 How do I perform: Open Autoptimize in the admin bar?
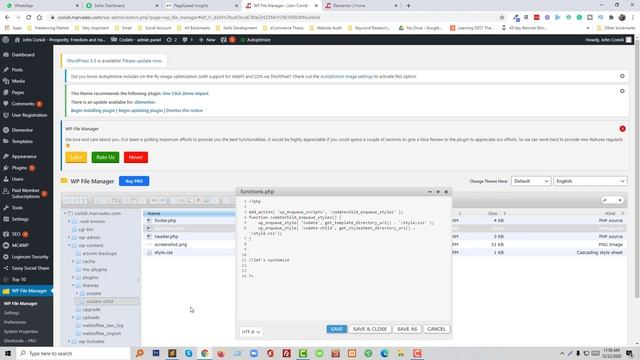pyautogui.click(x=256, y=40)
